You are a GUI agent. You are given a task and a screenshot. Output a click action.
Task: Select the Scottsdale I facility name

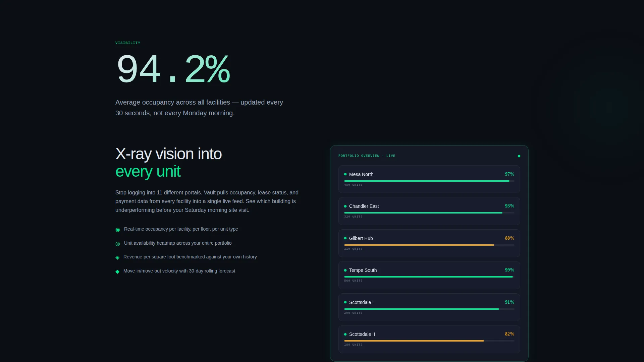pyautogui.click(x=361, y=302)
